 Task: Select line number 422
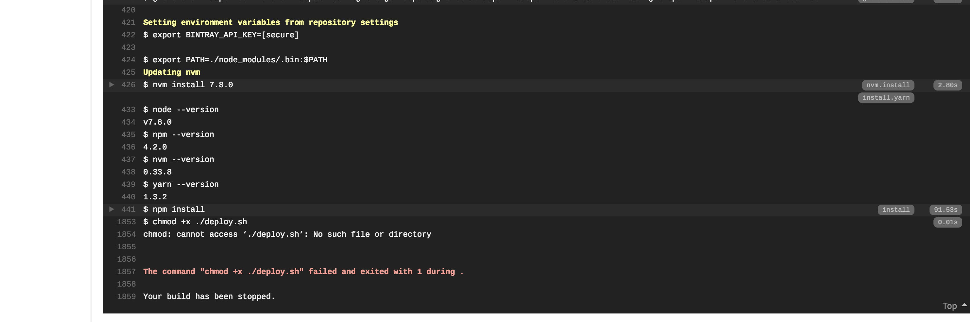[x=128, y=35]
